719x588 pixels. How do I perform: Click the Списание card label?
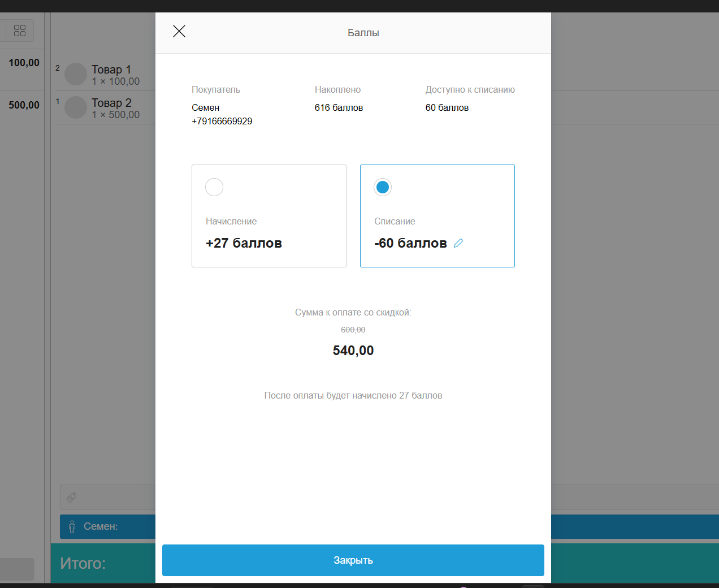tap(395, 221)
